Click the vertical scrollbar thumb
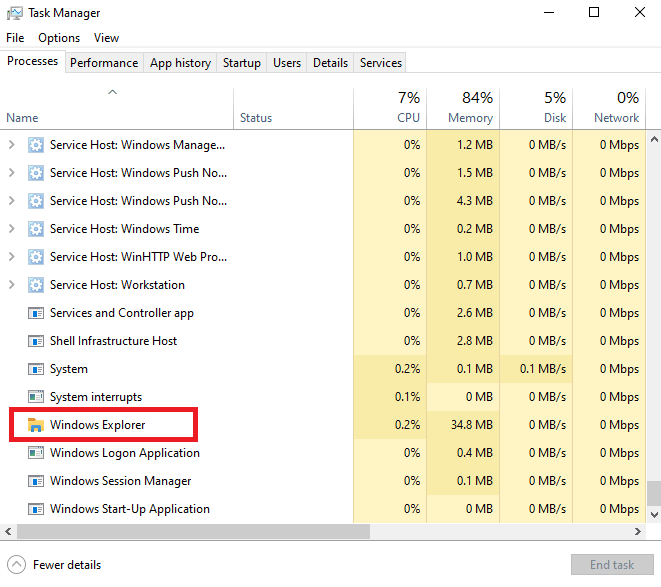Screen dimensions: 661x587 pos(654,493)
